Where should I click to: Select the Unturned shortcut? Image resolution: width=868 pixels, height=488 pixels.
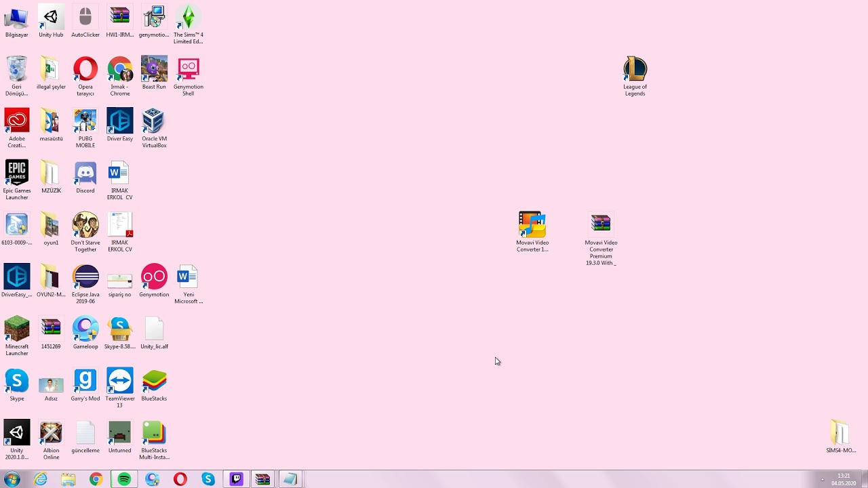coord(120,437)
